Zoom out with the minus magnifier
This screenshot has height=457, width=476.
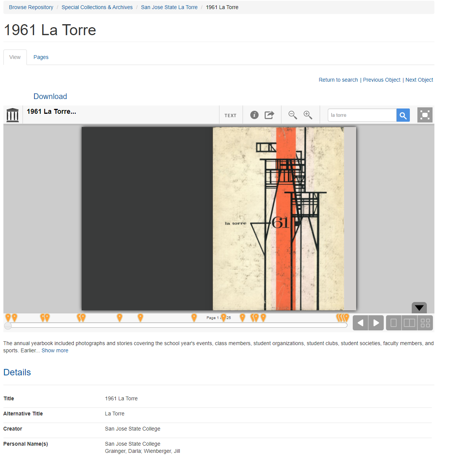coord(293,115)
